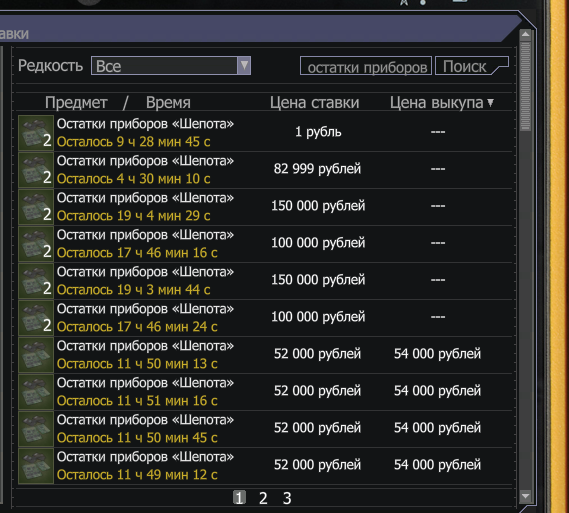Image resolution: width=569 pixels, height=513 pixels.
Task: Click the scrollbar down arrow
Action: (525, 496)
